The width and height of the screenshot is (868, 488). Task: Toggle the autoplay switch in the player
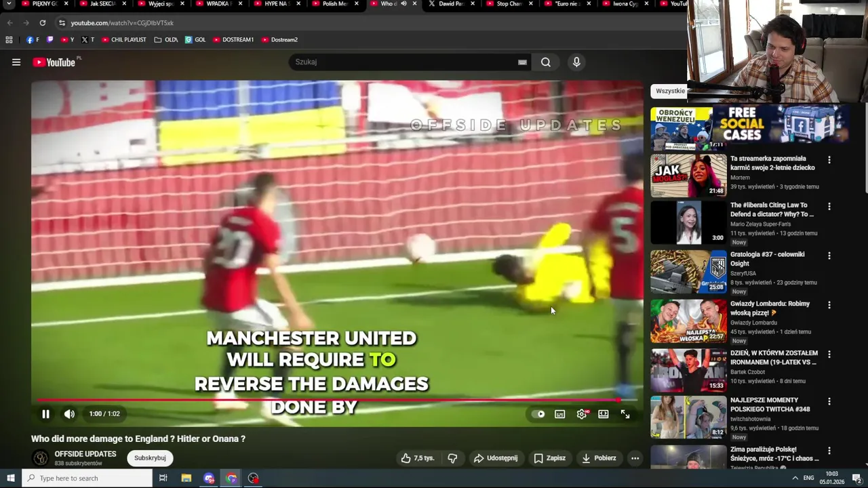pos(538,414)
